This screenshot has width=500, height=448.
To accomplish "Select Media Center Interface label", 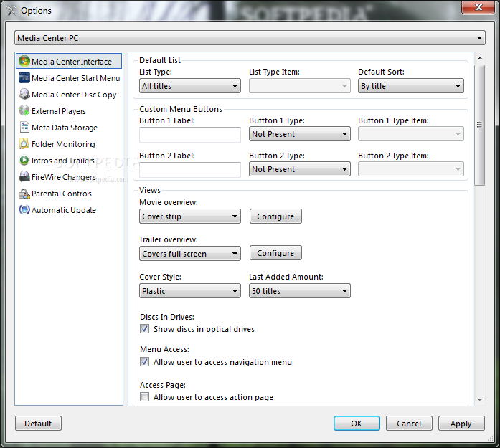I will 72,62.
